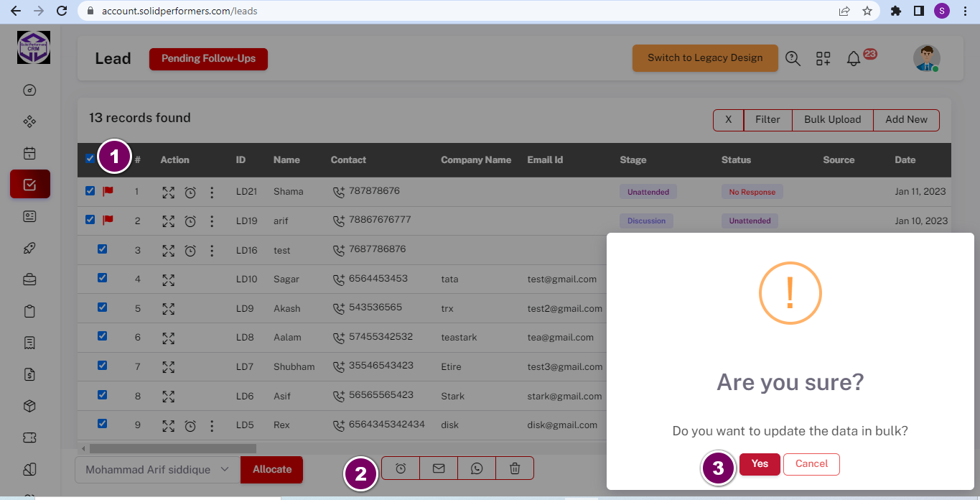Uncheck the checkbox for arif row
Screen dimensions: 980x500
click(90, 220)
